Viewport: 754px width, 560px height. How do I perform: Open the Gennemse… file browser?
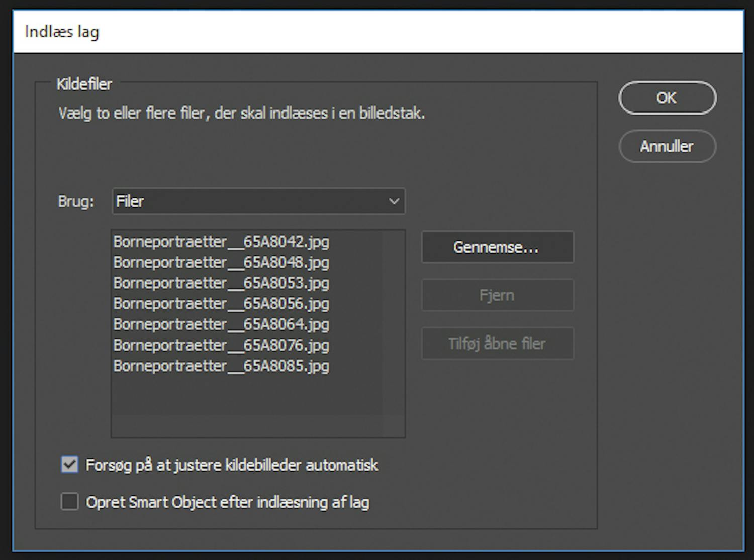click(497, 247)
